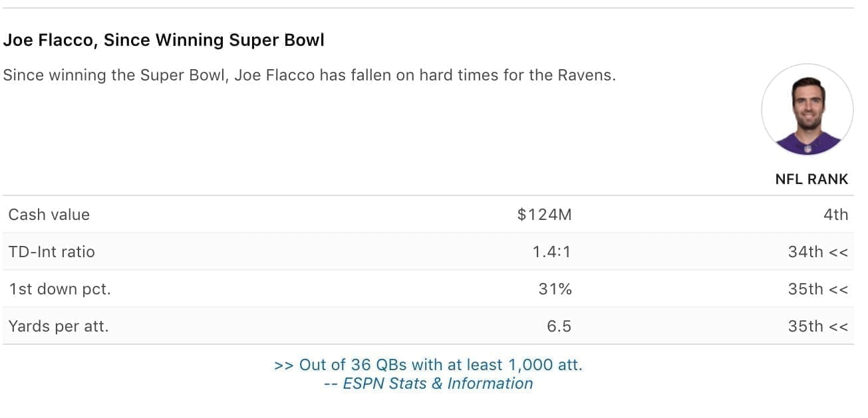This screenshot has height=418, width=868.
Task: Click the 35th << rank in 1st down row
Action: (x=818, y=289)
